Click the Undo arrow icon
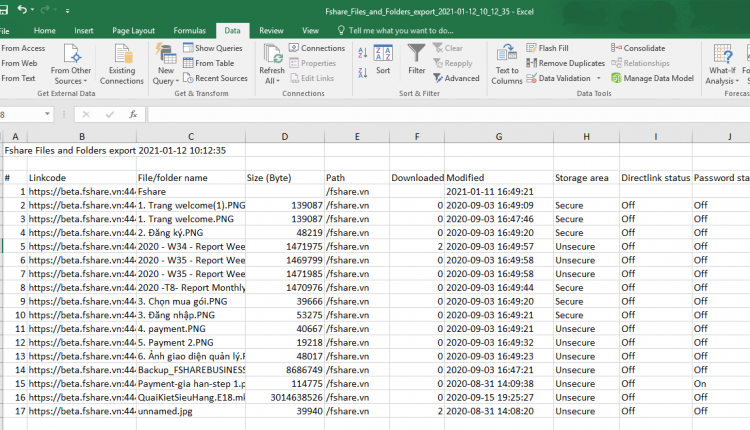This screenshot has height=430, width=750. (x=22, y=9)
